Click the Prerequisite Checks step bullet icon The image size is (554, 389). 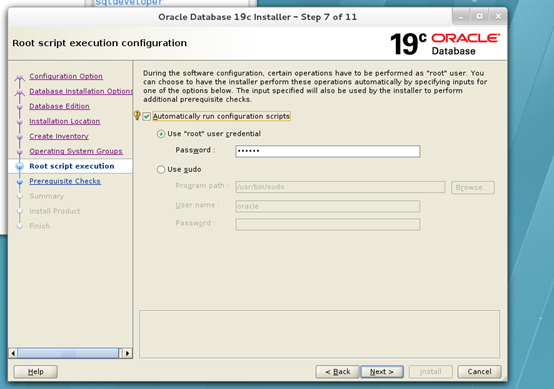click(20, 182)
